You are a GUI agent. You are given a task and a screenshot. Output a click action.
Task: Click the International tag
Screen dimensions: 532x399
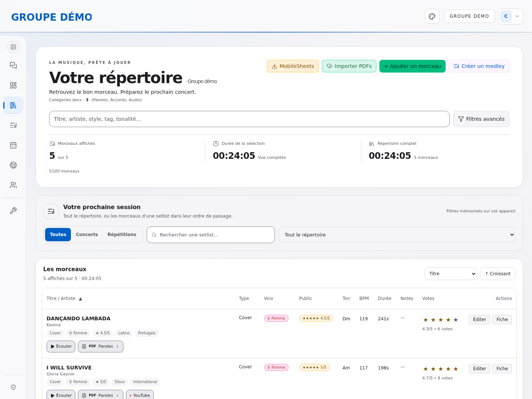[145, 382]
